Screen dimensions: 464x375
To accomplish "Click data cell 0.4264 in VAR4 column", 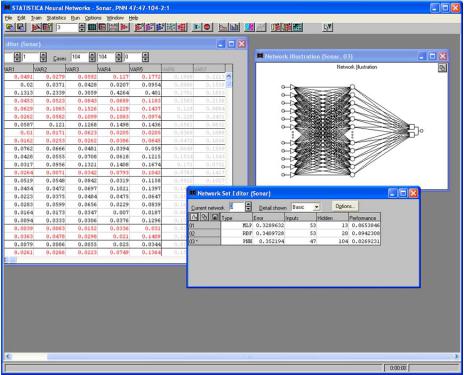I will 113,93.
